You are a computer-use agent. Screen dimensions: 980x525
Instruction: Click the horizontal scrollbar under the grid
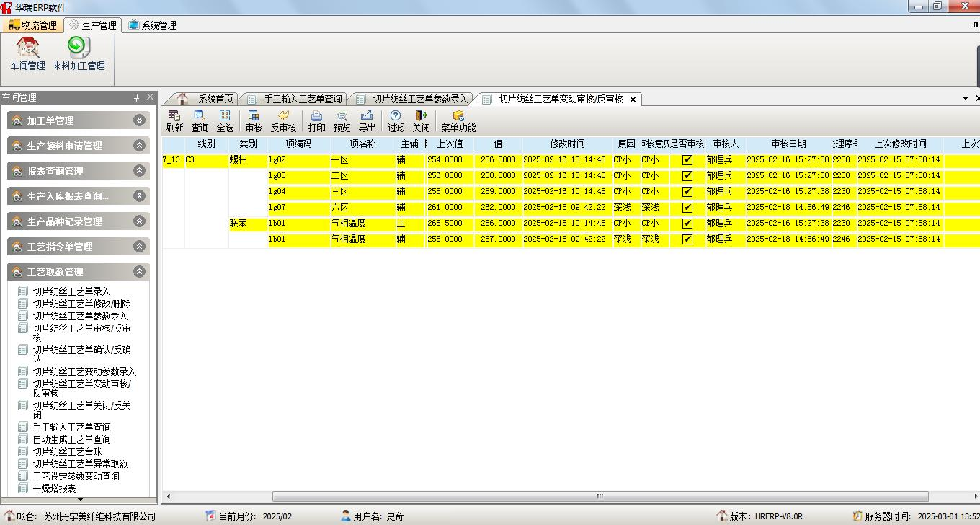point(598,496)
